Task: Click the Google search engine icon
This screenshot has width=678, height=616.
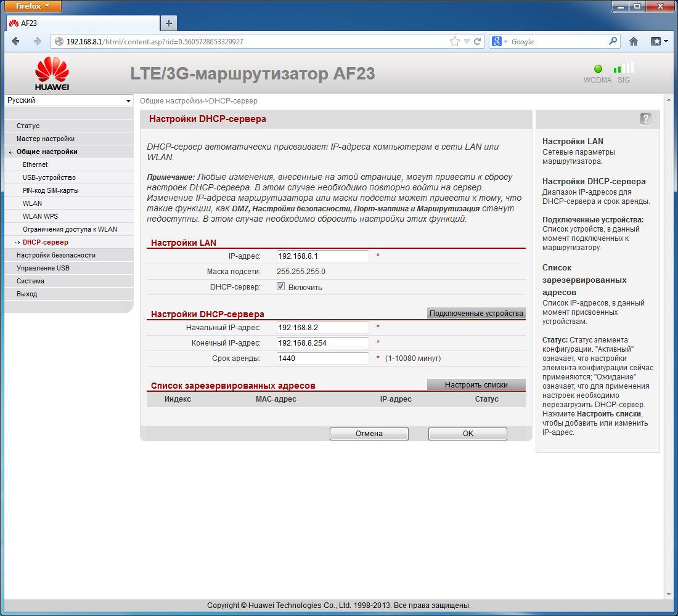Action: click(496, 41)
